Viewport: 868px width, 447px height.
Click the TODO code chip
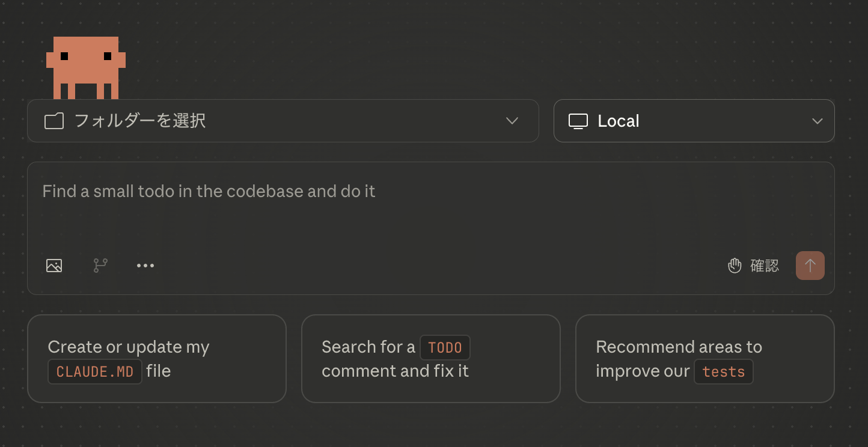[445, 348]
